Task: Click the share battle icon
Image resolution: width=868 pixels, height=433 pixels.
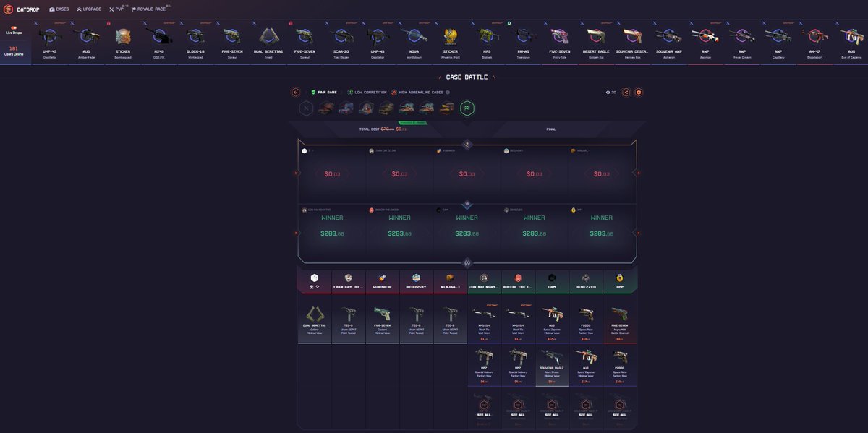Action: coord(626,92)
